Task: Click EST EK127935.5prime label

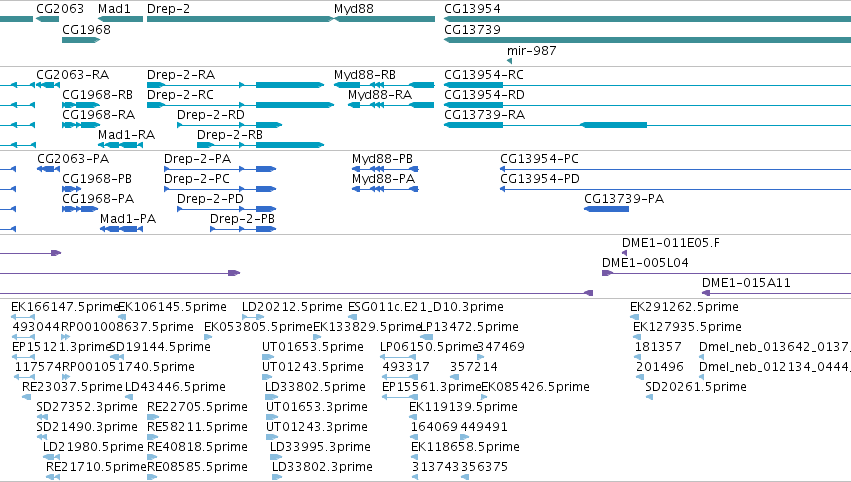Action: pyautogui.click(x=687, y=327)
